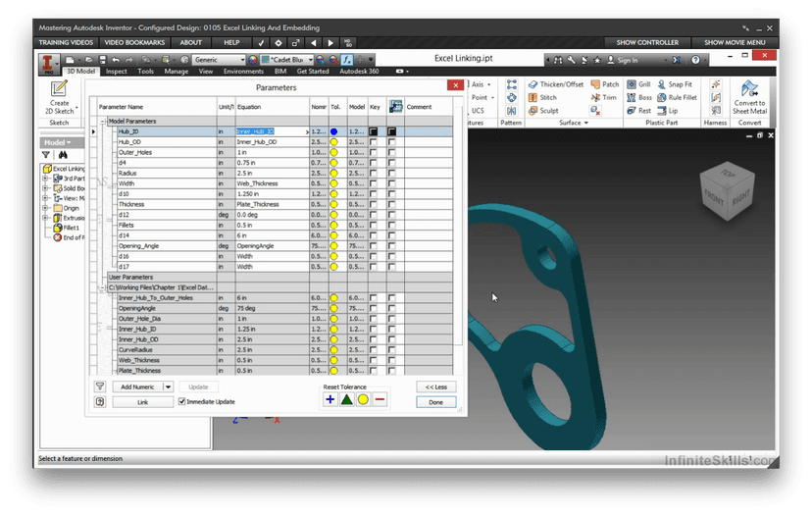Open the VIDEO BOOKMARKS menu

pyautogui.click(x=134, y=42)
